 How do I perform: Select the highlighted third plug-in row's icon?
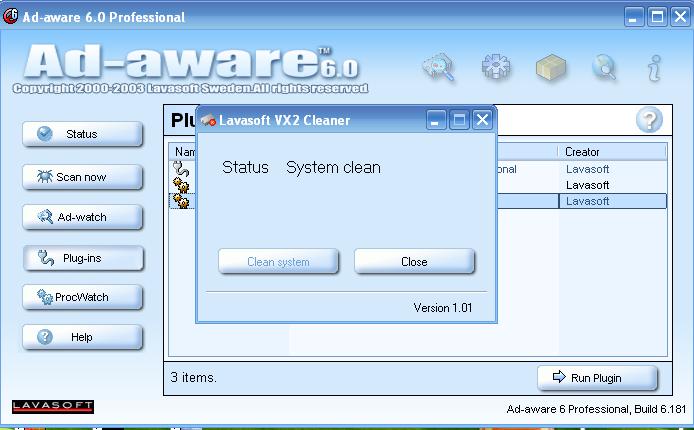pyautogui.click(x=181, y=201)
